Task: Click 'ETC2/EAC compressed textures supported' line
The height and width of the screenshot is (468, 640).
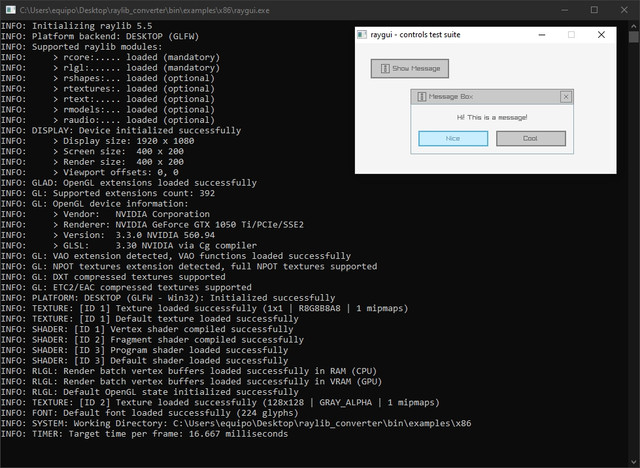Action: point(126,287)
